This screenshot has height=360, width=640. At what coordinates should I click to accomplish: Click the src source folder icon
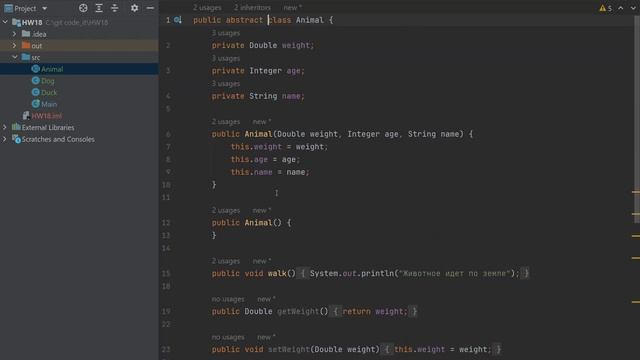point(26,57)
